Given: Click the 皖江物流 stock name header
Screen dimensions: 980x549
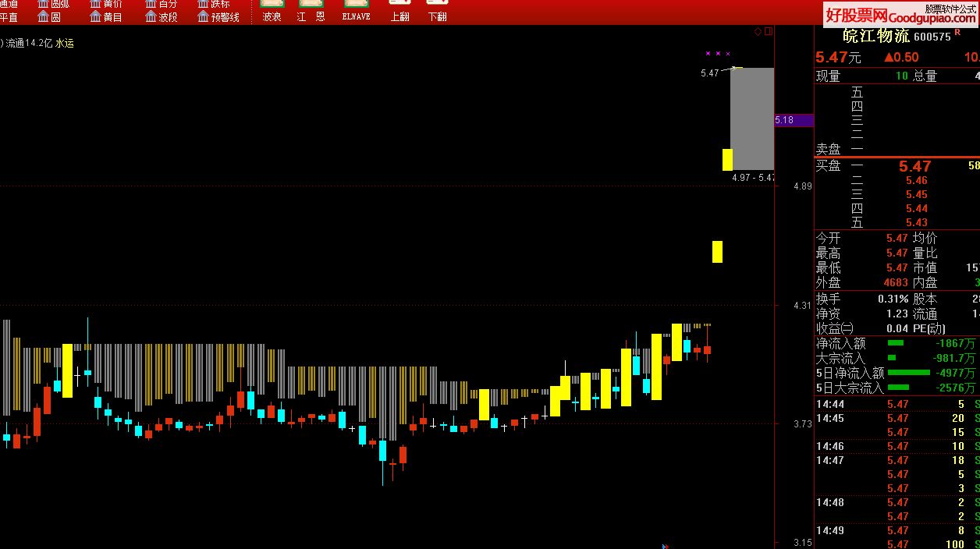Looking at the screenshot, I should pos(875,36).
